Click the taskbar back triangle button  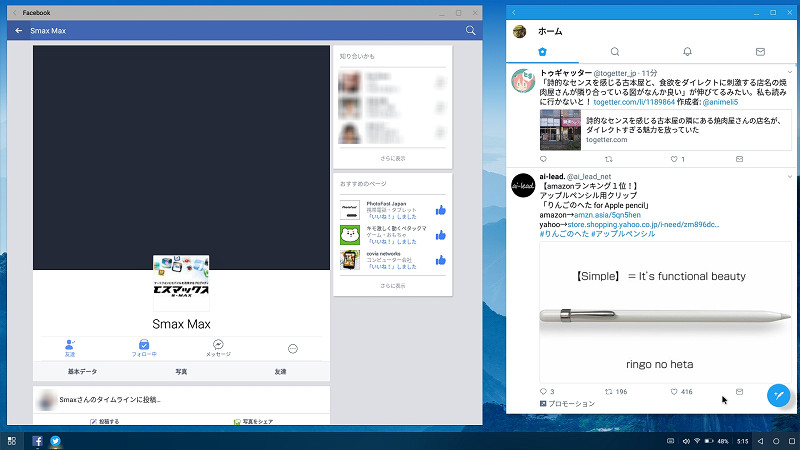[x=760, y=441]
